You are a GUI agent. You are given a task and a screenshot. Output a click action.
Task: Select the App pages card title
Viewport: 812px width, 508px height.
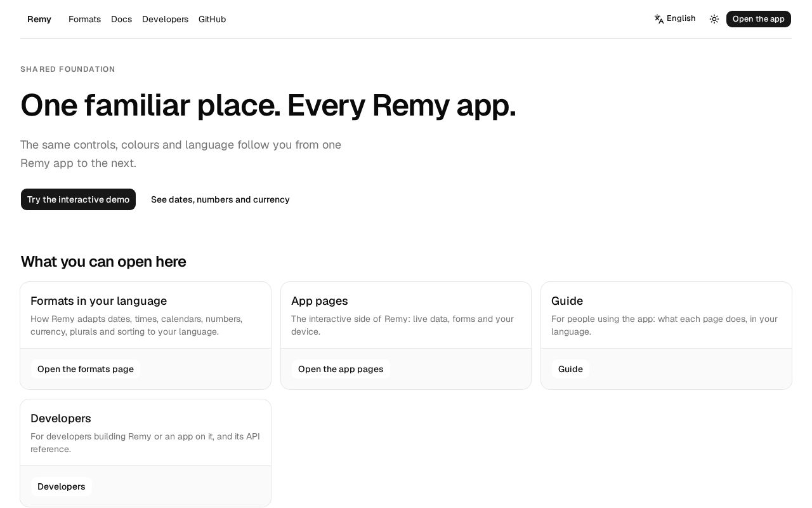point(319,301)
